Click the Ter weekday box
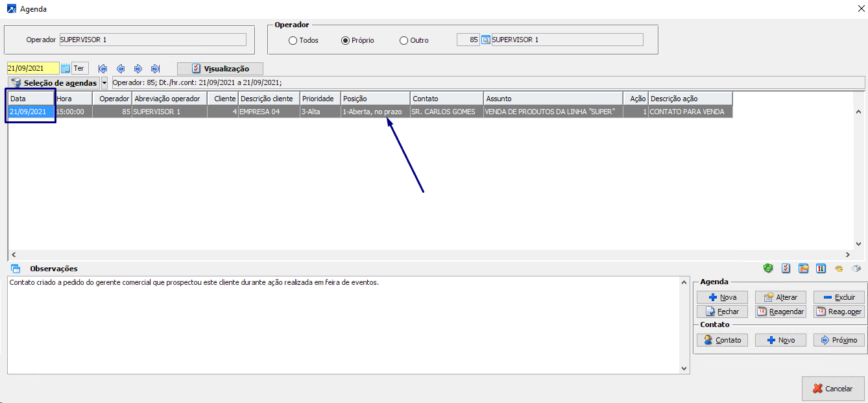The width and height of the screenshot is (868, 403). click(x=80, y=68)
